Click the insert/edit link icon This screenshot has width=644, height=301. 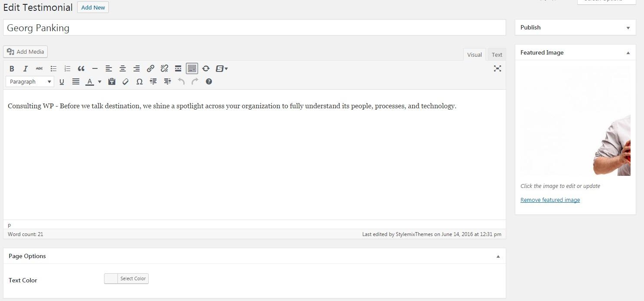[150, 68]
